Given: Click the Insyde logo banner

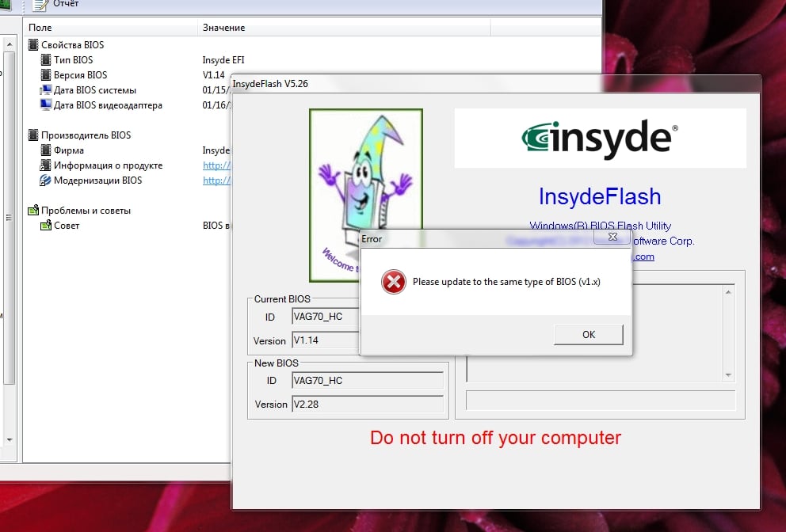Looking at the screenshot, I should click(x=600, y=139).
